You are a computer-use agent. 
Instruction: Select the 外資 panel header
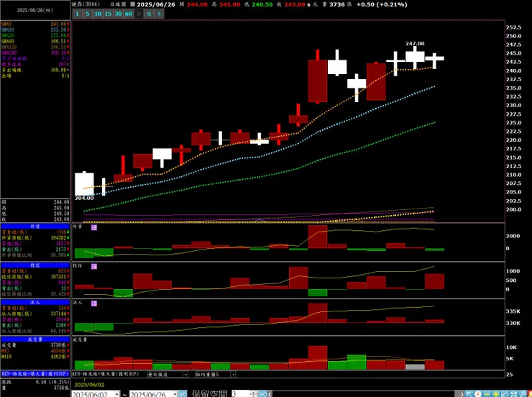tap(35, 227)
